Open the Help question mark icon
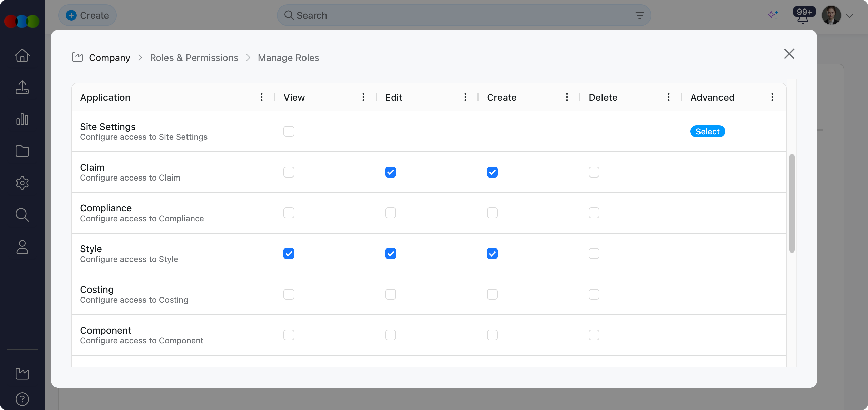This screenshot has width=868, height=410. (22, 399)
